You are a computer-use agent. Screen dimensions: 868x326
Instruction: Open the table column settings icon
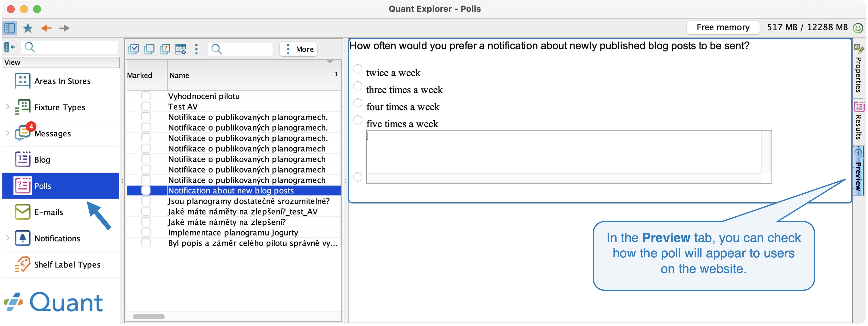(181, 49)
